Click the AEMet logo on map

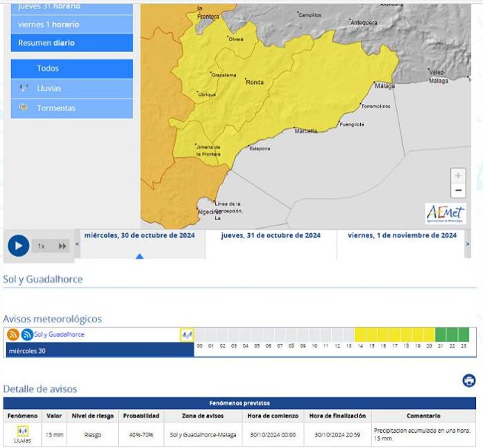pos(446,214)
